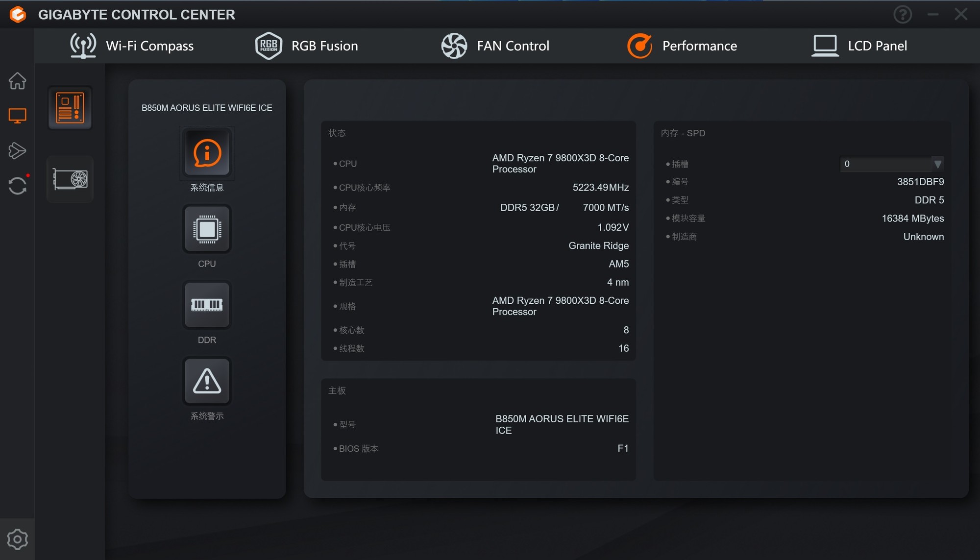This screenshot has height=560, width=980.
Task: Open 系统信息 system info icon
Action: click(x=207, y=153)
